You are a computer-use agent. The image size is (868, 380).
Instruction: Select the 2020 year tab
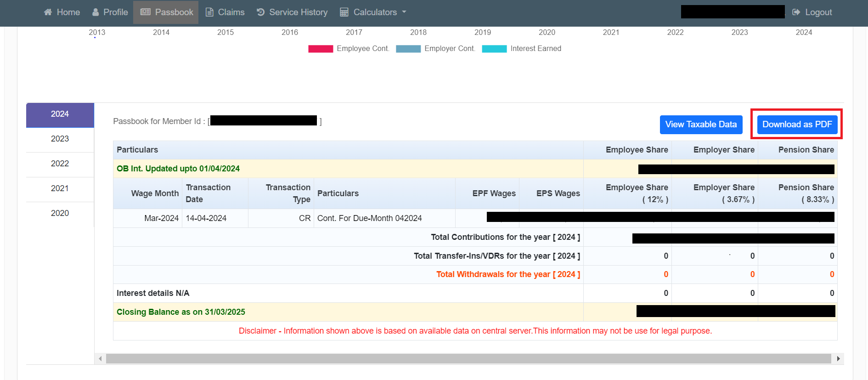pyautogui.click(x=60, y=213)
